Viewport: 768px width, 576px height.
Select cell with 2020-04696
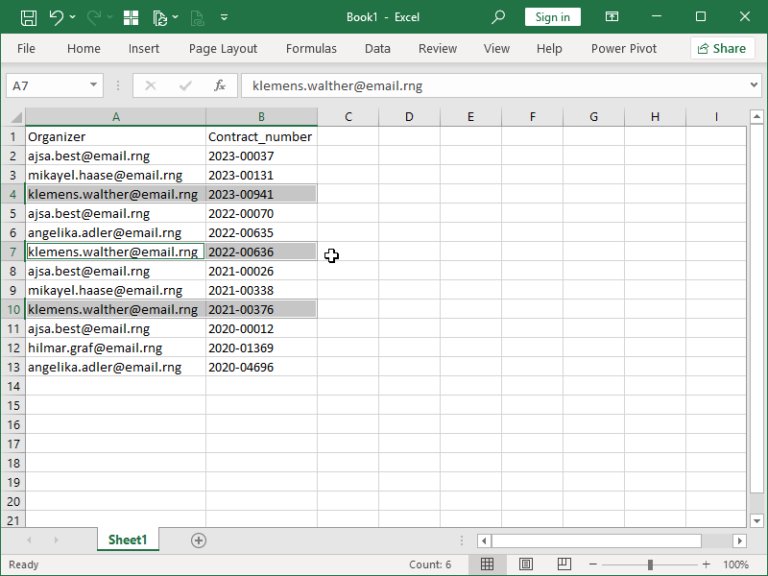pos(261,367)
